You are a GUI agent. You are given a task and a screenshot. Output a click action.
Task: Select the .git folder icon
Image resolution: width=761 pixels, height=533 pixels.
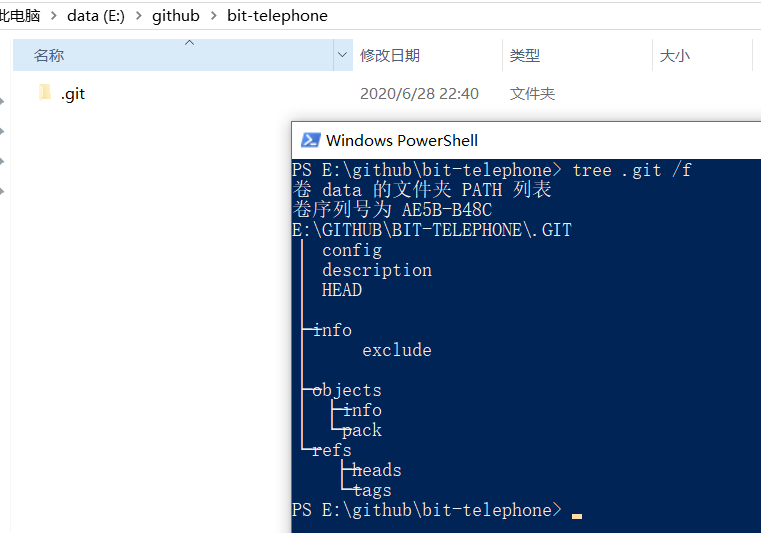point(45,92)
